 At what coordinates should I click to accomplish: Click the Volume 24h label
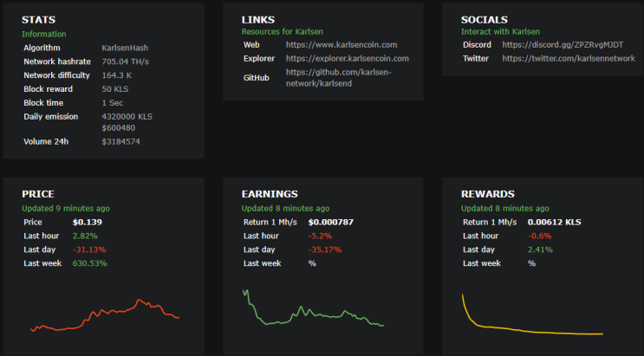(x=46, y=142)
